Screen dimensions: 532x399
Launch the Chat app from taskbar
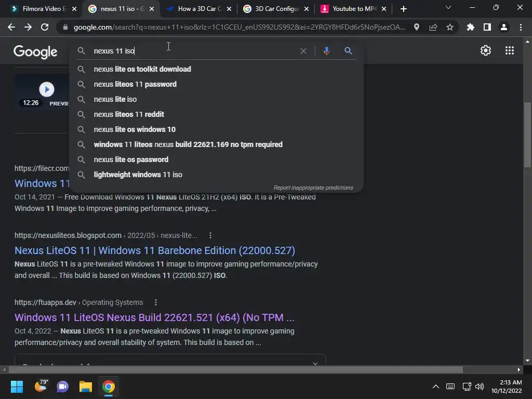[x=63, y=387]
